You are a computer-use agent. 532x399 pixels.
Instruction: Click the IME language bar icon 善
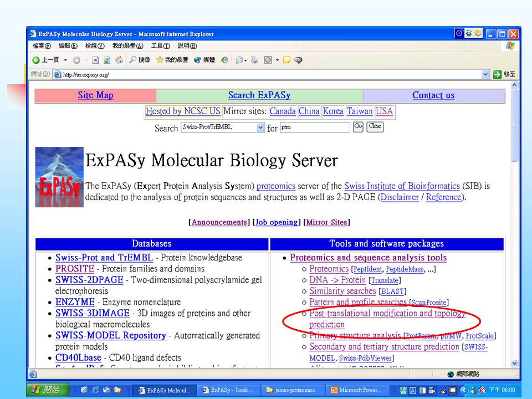(403, 390)
